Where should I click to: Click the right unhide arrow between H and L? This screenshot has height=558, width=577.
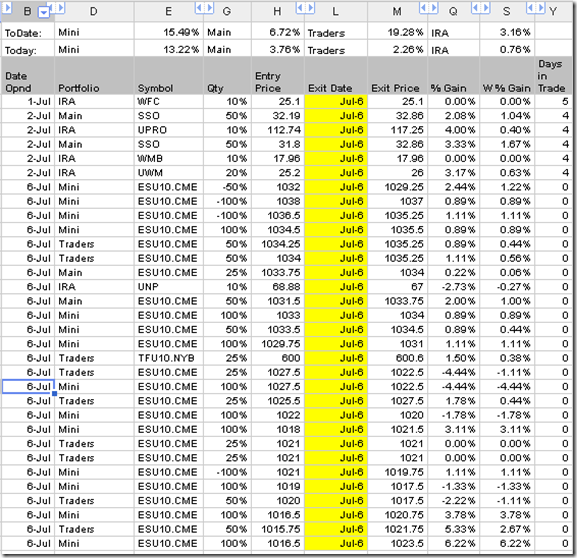[x=310, y=8]
